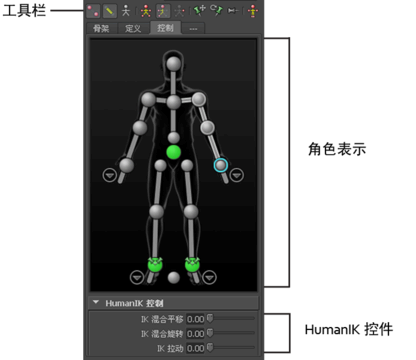
Task: Click the Pin Translate green pushpin icon
Action: pyautogui.click(x=200, y=10)
